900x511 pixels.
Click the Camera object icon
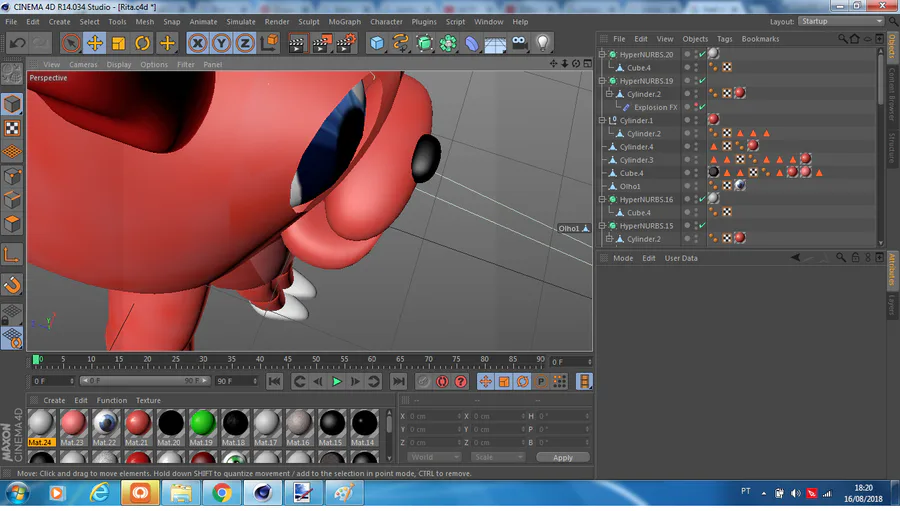[519, 43]
